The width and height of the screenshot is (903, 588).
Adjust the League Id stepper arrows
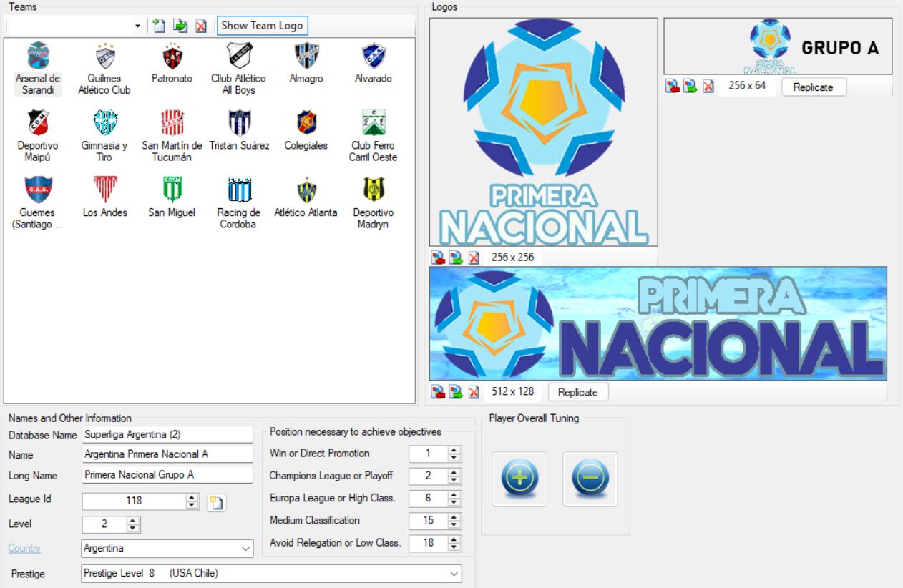pyautogui.click(x=192, y=501)
